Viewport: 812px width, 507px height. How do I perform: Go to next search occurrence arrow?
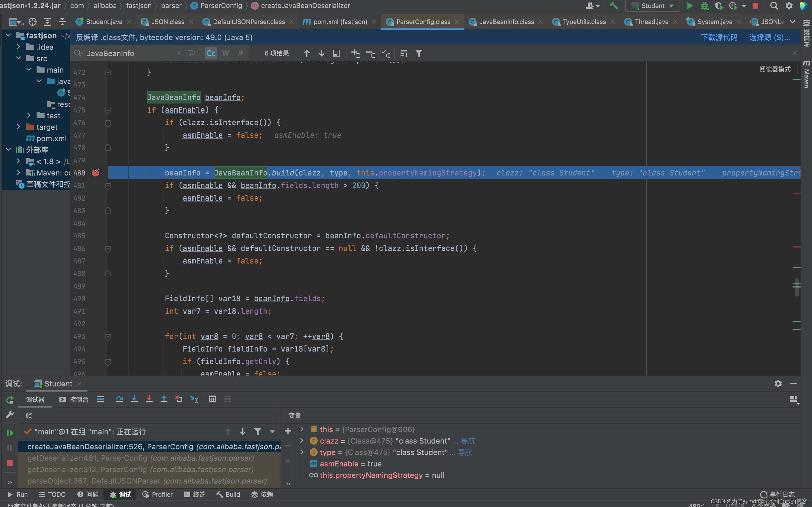[321, 53]
